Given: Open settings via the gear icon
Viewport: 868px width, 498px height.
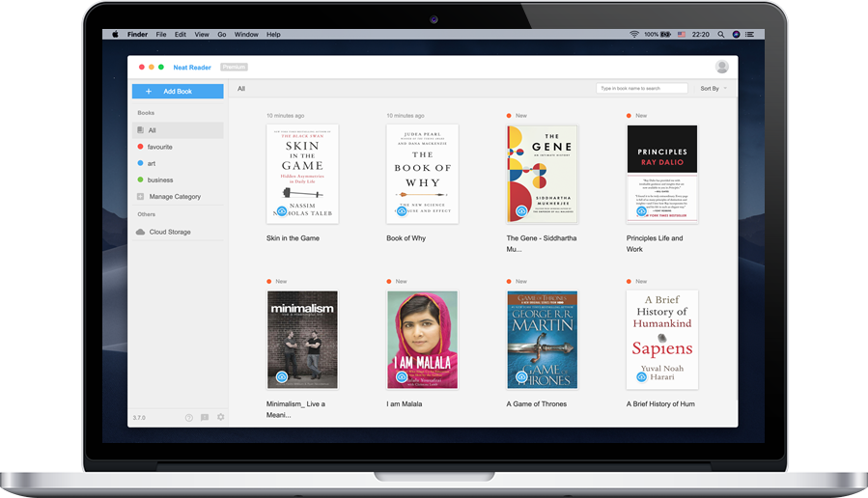Looking at the screenshot, I should pos(220,418).
